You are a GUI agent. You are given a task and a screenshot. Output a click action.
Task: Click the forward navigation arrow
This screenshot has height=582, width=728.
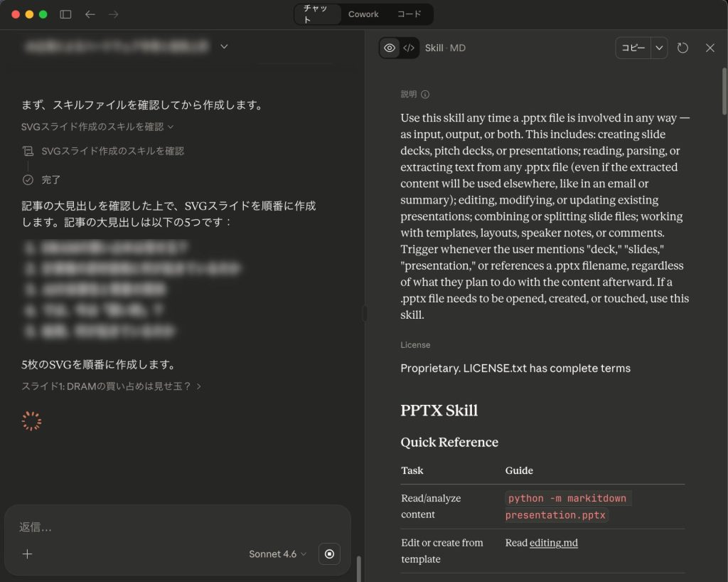[112, 14]
